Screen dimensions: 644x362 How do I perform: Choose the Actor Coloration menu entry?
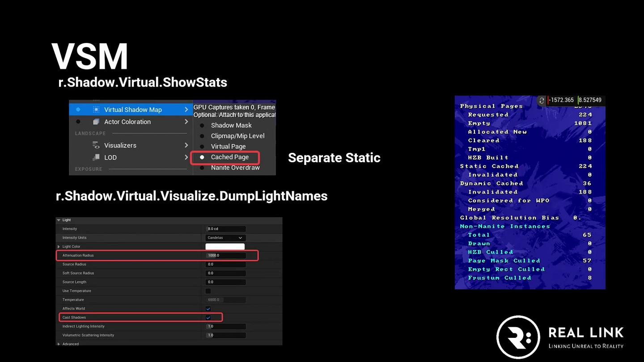(130, 122)
